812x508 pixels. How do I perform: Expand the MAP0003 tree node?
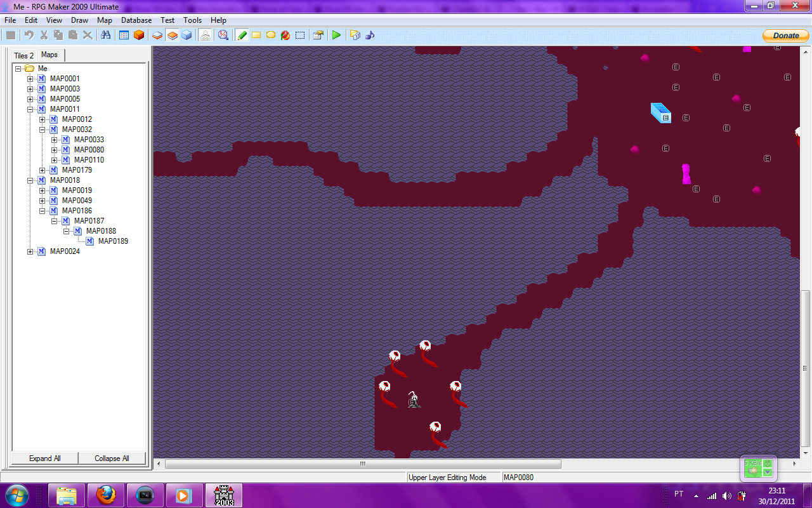tap(30, 89)
